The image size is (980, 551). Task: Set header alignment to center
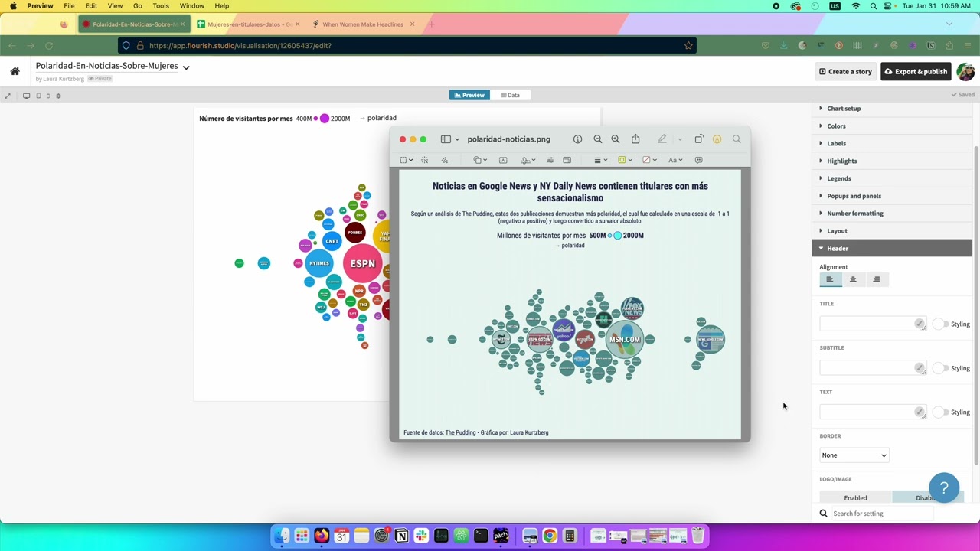click(x=853, y=279)
